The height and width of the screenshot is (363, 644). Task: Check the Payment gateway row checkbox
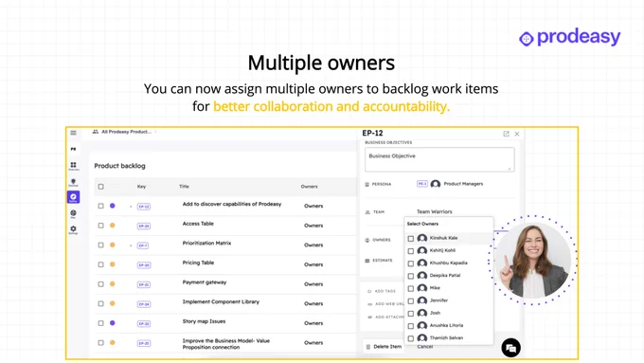[x=100, y=284]
